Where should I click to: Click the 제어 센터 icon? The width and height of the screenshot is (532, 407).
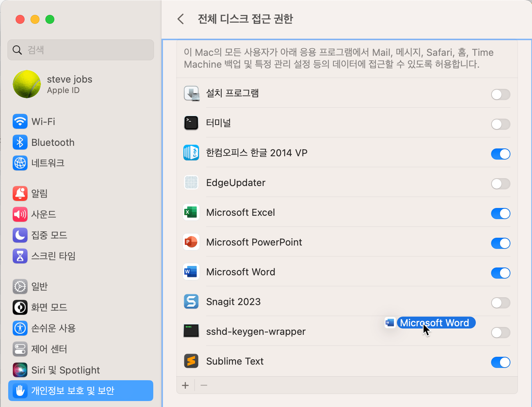coord(20,349)
